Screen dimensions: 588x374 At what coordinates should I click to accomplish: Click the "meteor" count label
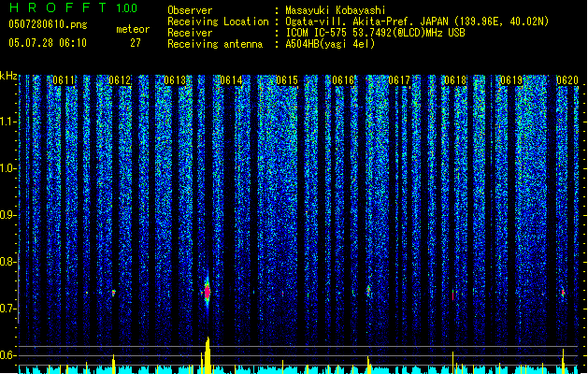pyautogui.click(x=133, y=29)
